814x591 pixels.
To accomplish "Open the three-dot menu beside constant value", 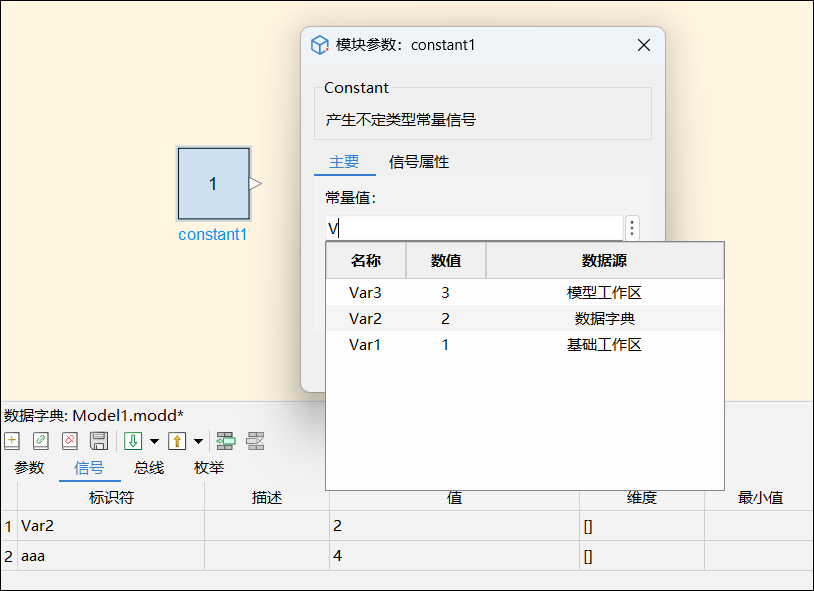I will (x=632, y=228).
